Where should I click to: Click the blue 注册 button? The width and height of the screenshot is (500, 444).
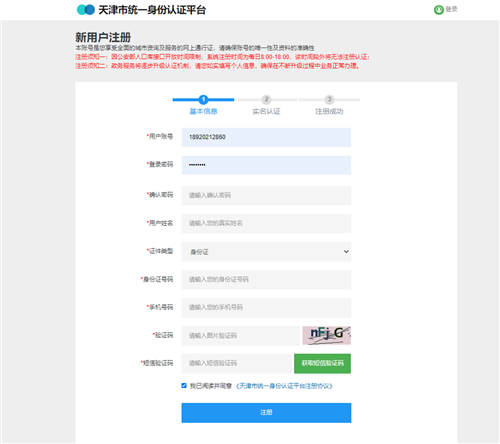tap(266, 413)
